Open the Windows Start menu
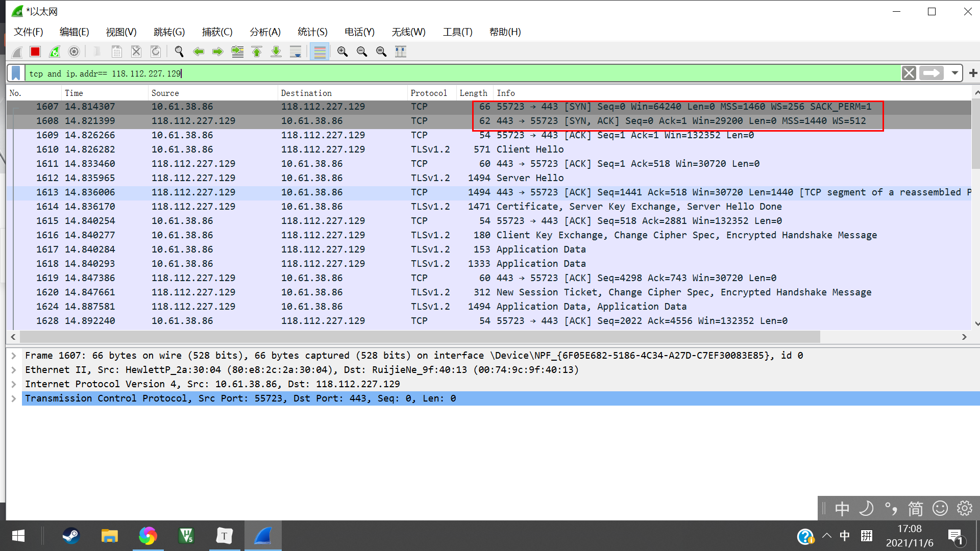 [18, 536]
